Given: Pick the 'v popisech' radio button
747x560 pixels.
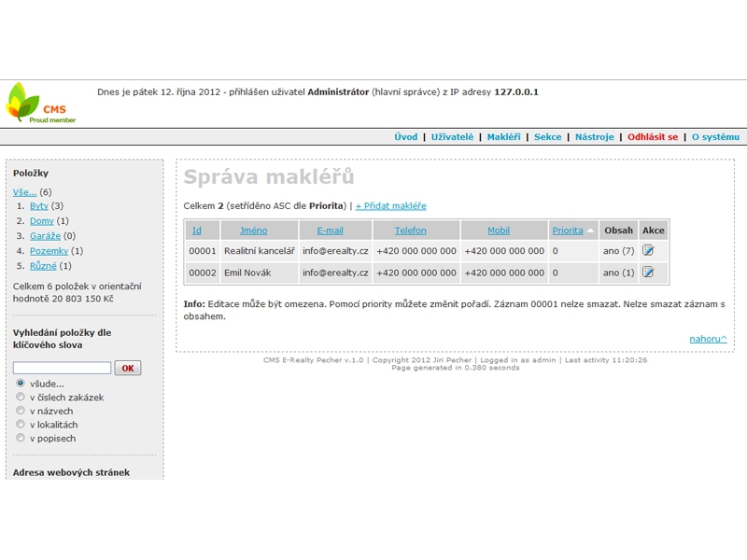Looking at the screenshot, I should pos(21,438).
